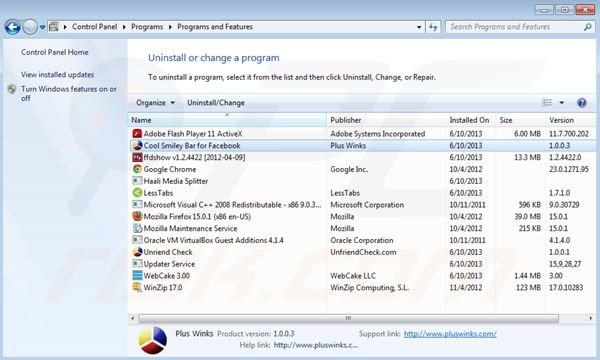Click the green LessTabs icon
Screen dimensions: 600x360
(x=137, y=193)
